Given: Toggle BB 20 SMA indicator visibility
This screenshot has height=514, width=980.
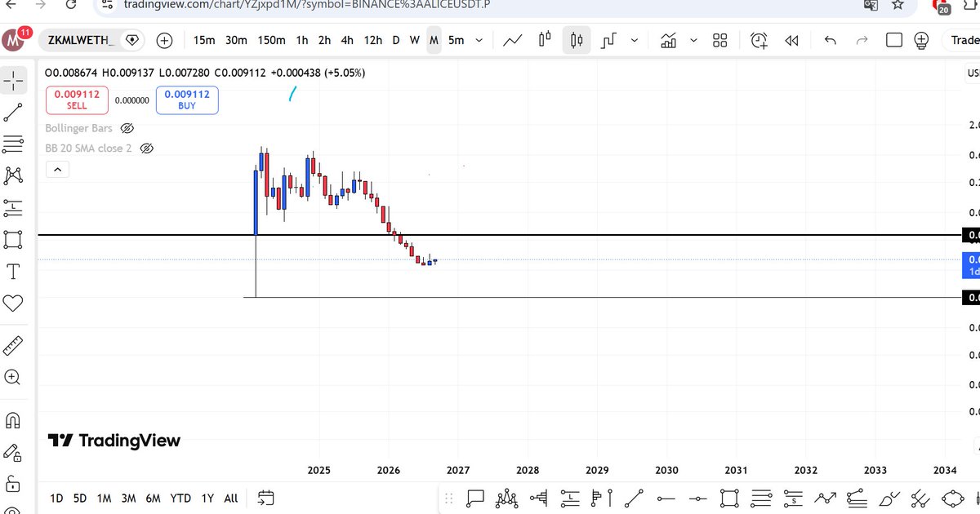Looking at the screenshot, I should 147,148.
